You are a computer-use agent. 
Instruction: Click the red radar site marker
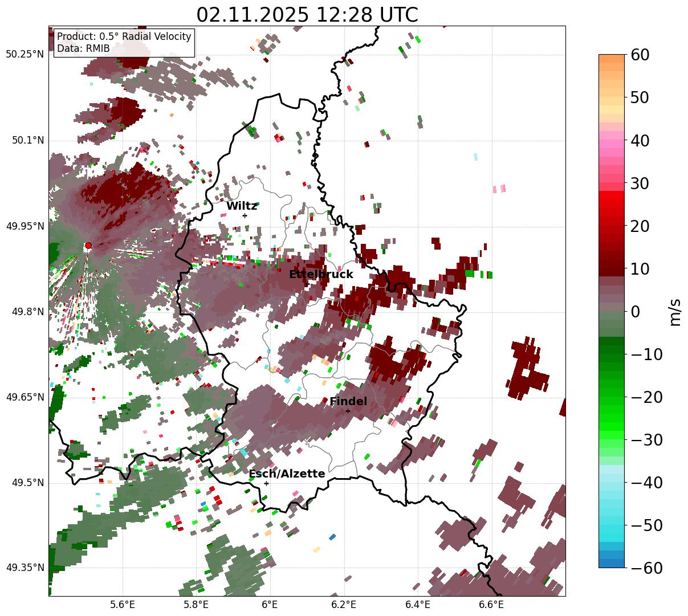pos(88,246)
